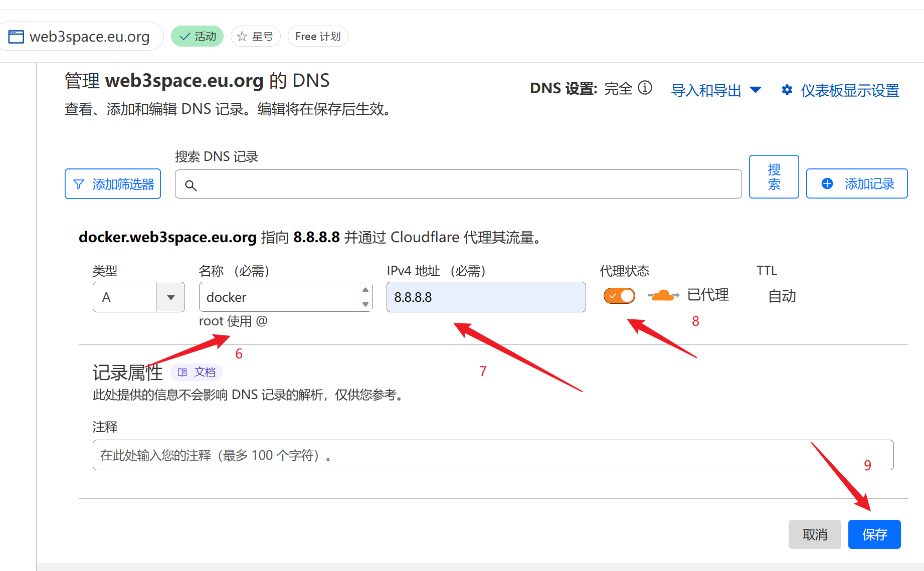Disable the 已代理 proxy status toggle
The width and height of the screenshot is (924, 571).
tap(619, 295)
